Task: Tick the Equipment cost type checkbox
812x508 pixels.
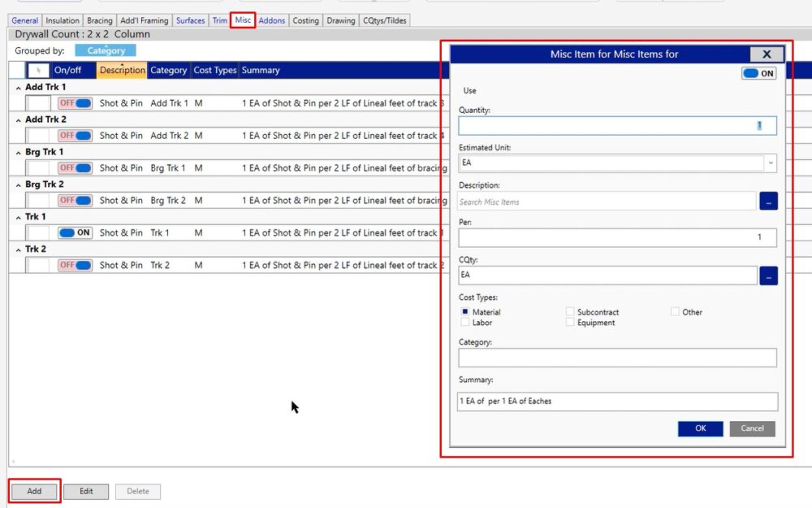Action: click(570, 323)
